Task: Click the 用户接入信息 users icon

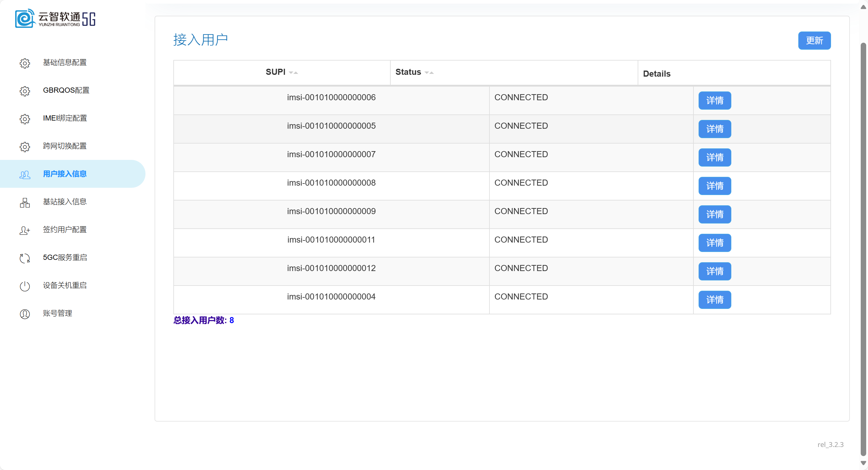Action: click(25, 174)
